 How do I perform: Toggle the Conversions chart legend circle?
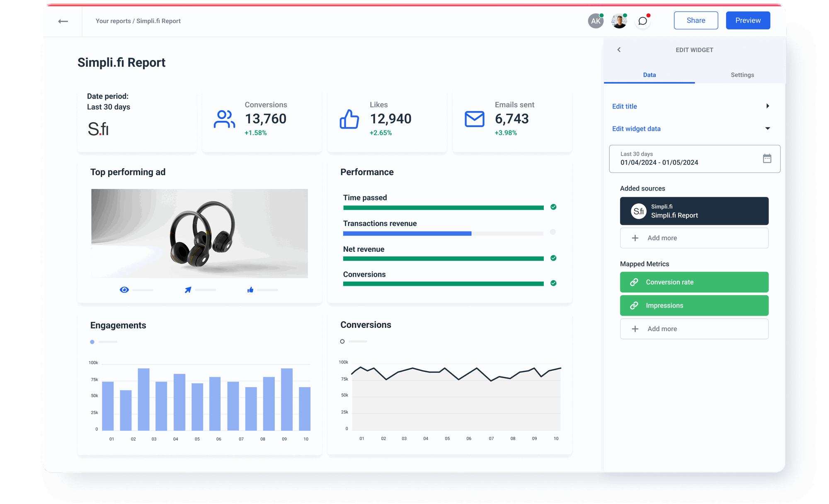[x=342, y=341]
